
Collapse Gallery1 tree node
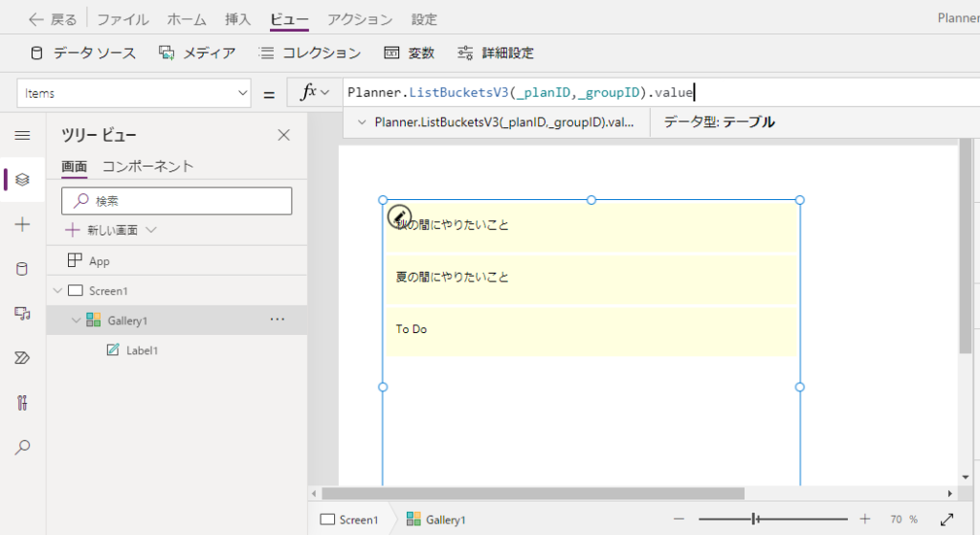[x=77, y=321]
